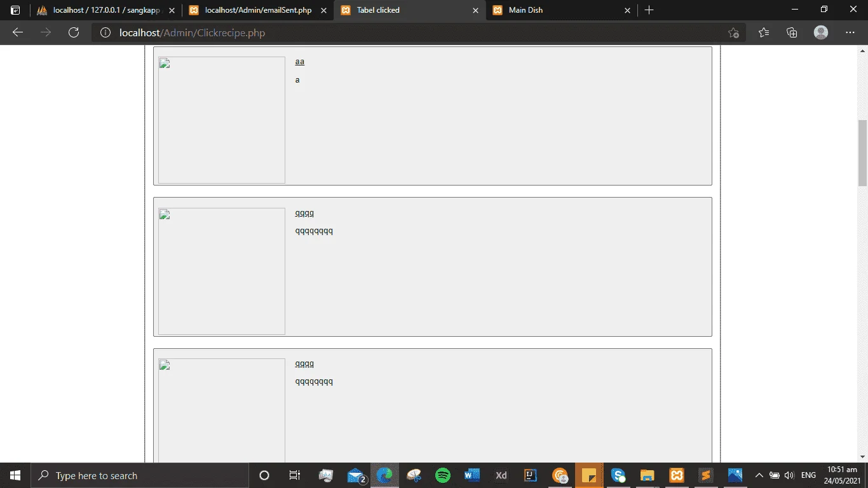
Task: Click the scrollbar up arrow
Action: click(x=862, y=50)
